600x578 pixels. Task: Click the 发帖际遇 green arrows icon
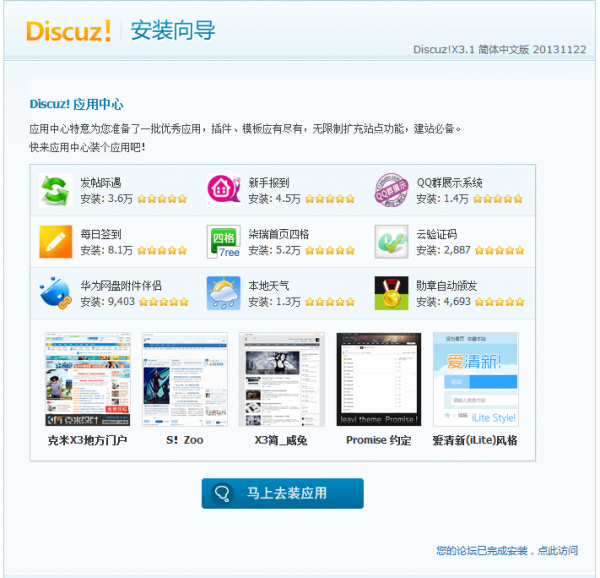55,190
